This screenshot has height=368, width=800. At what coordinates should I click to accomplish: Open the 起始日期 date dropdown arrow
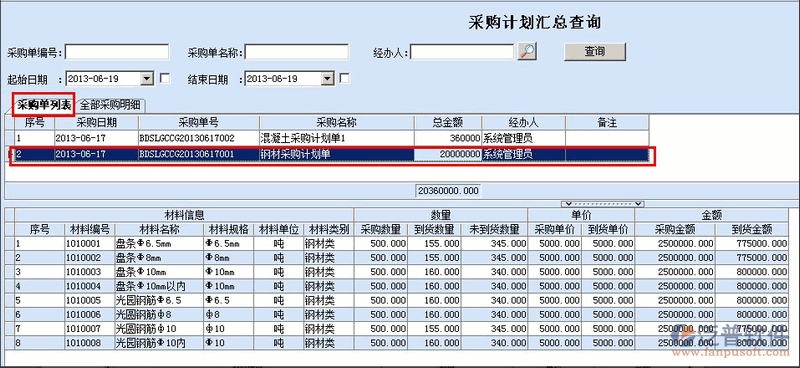(147, 79)
